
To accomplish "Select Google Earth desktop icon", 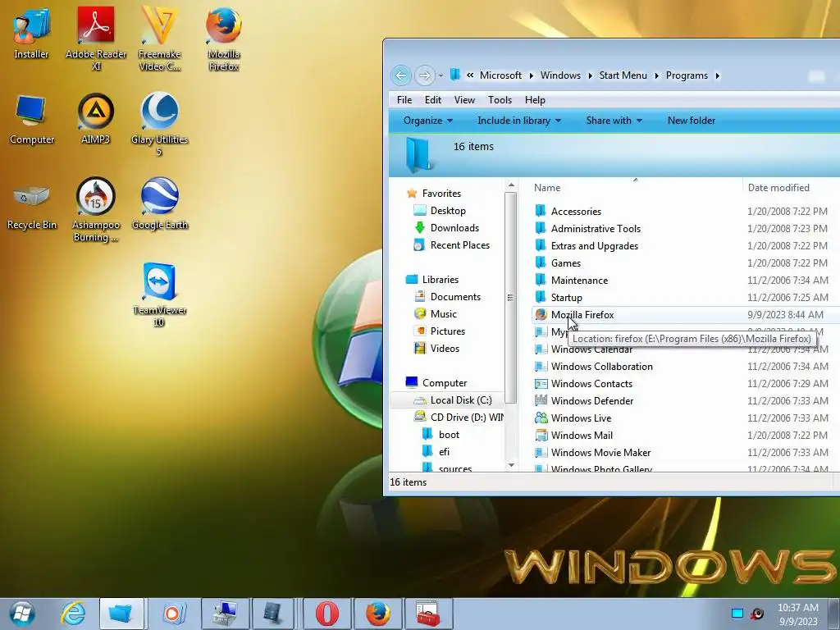I will click(160, 204).
